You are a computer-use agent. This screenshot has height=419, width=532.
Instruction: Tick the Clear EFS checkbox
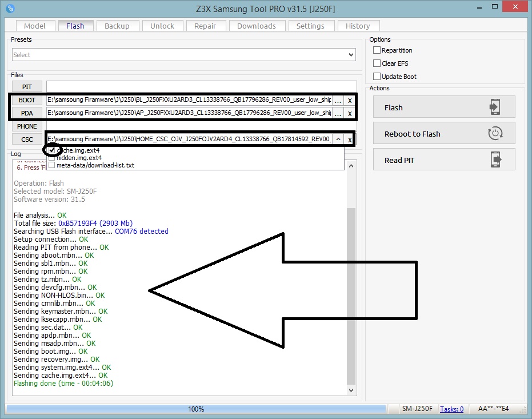[x=377, y=63]
